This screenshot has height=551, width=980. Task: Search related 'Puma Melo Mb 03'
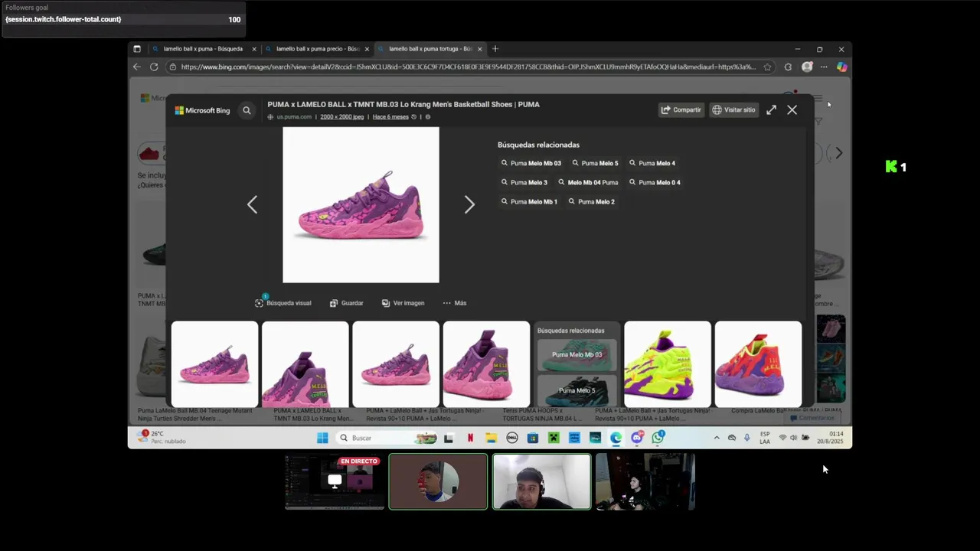531,163
